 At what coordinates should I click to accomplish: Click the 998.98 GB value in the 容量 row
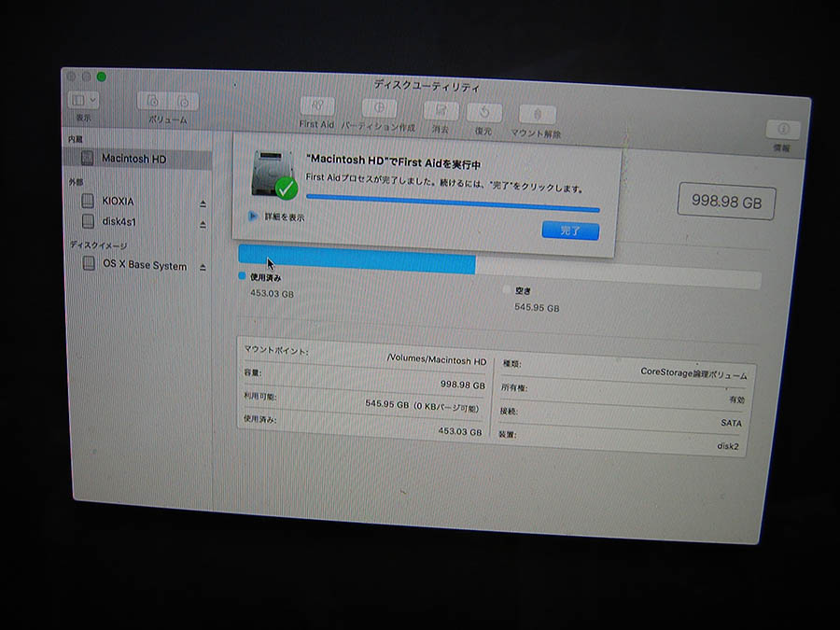click(x=463, y=385)
